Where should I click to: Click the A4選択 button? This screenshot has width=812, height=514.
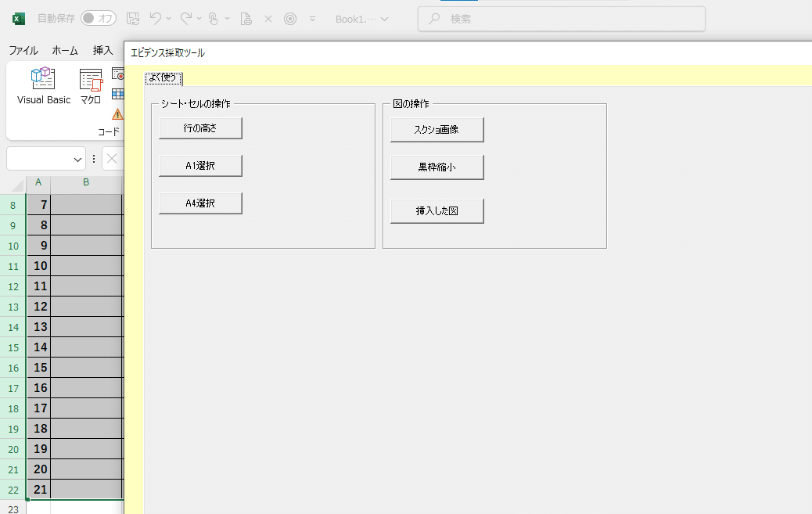(200, 203)
